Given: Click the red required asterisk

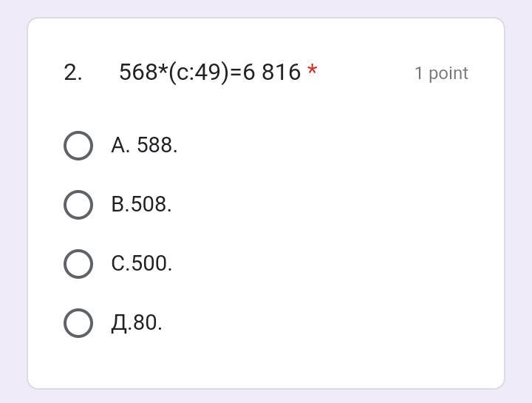Looking at the screenshot, I should coord(312,70).
